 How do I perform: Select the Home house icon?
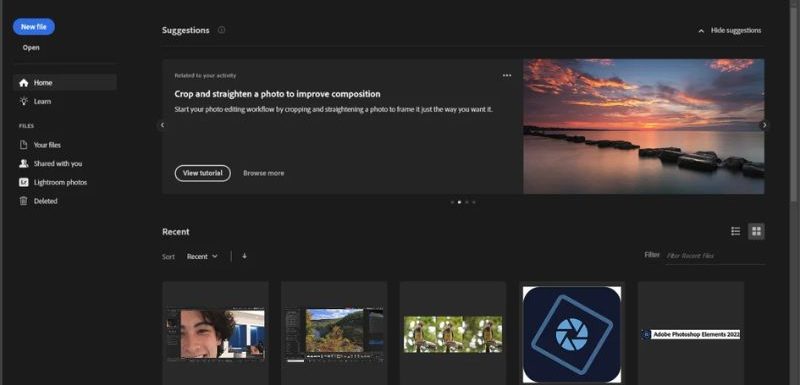click(x=23, y=83)
